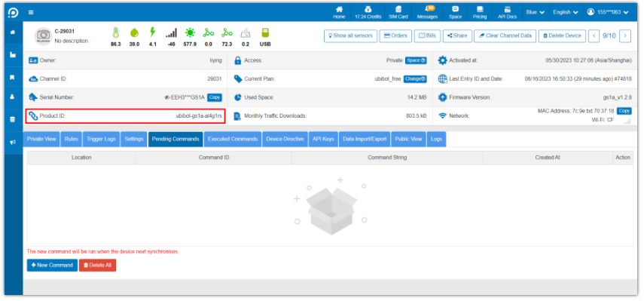Copy the MAC address

[624, 111]
